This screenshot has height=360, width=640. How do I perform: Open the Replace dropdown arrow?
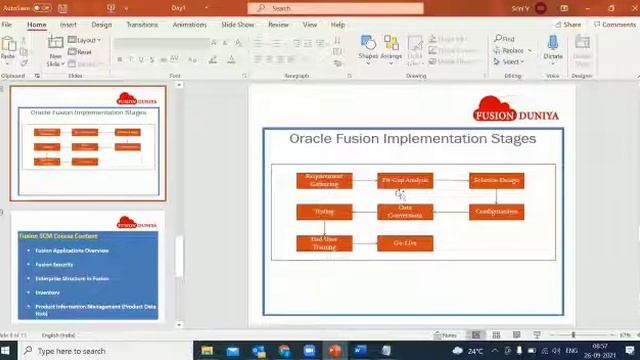click(x=530, y=51)
